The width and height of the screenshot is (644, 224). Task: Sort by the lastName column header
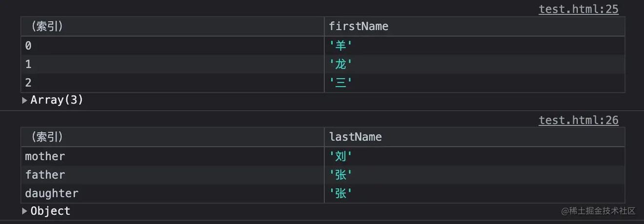(355, 137)
